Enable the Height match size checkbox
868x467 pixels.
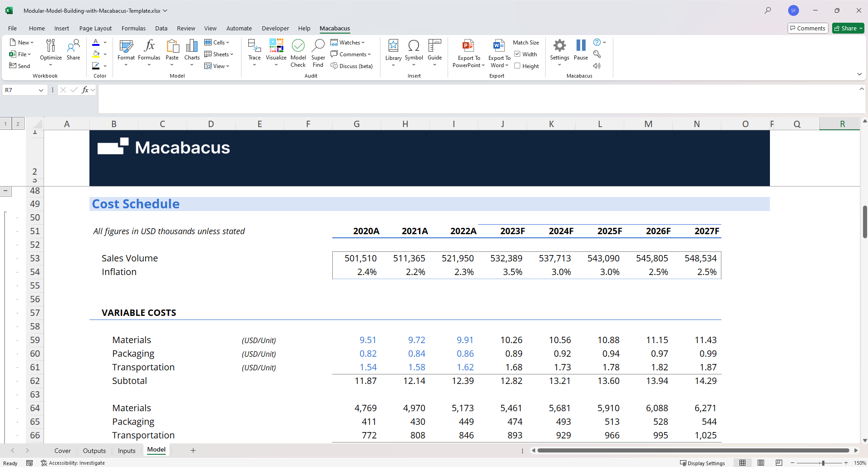tap(518, 66)
